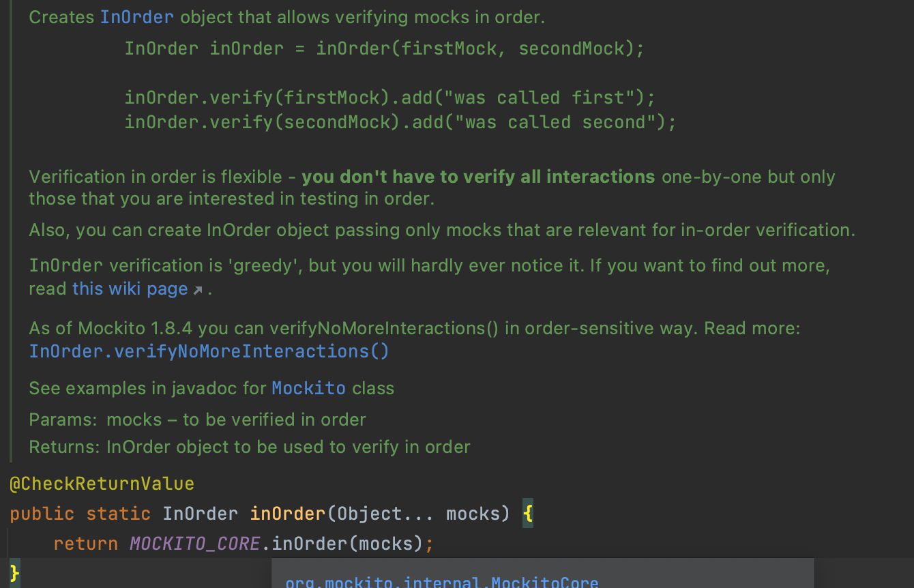Image resolution: width=914 pixels, height=588 pixels.
Task: Click code line with "was called second"
Action: coord(400,122)
